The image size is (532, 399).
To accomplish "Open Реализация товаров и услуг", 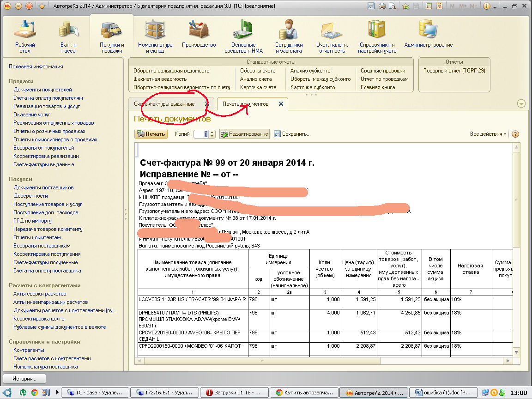I will (47, 106).
